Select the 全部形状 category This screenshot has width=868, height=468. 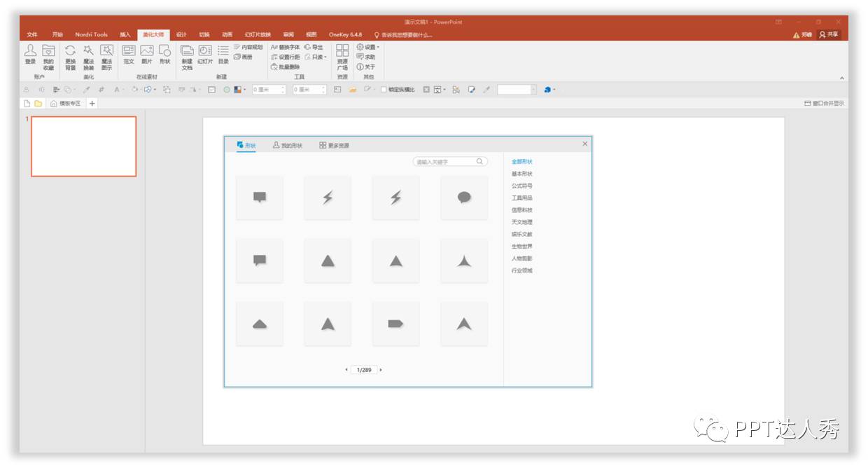pos(522,162)
